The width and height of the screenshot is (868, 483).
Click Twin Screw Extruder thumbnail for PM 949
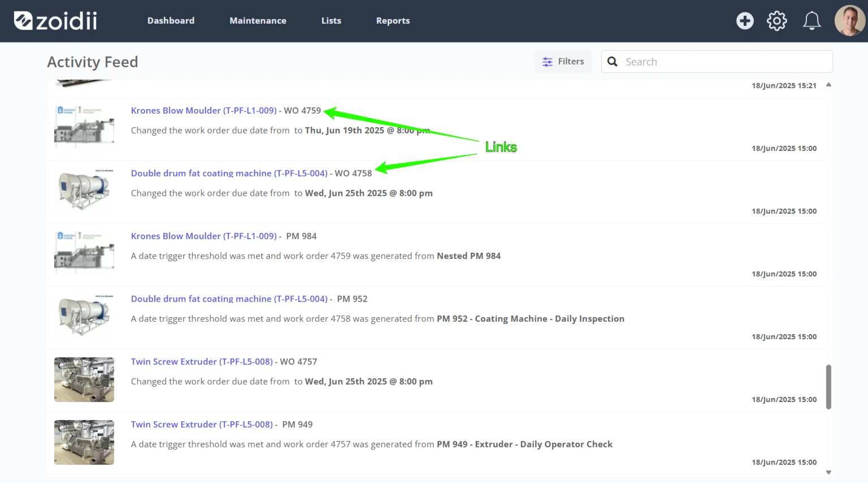pyautogui.click(x=84, y=442)
